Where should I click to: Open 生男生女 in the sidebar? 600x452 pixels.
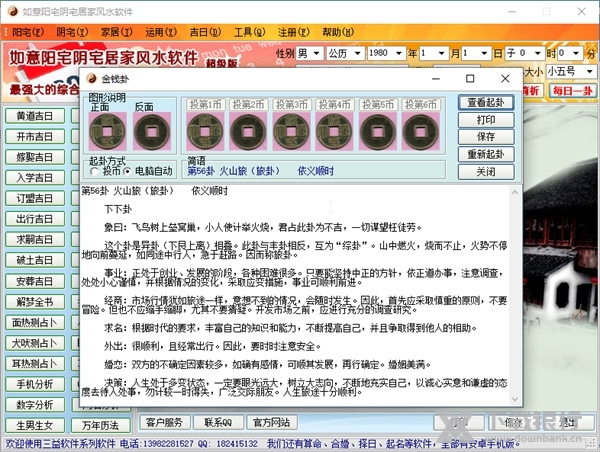click(x=35, y=426)
